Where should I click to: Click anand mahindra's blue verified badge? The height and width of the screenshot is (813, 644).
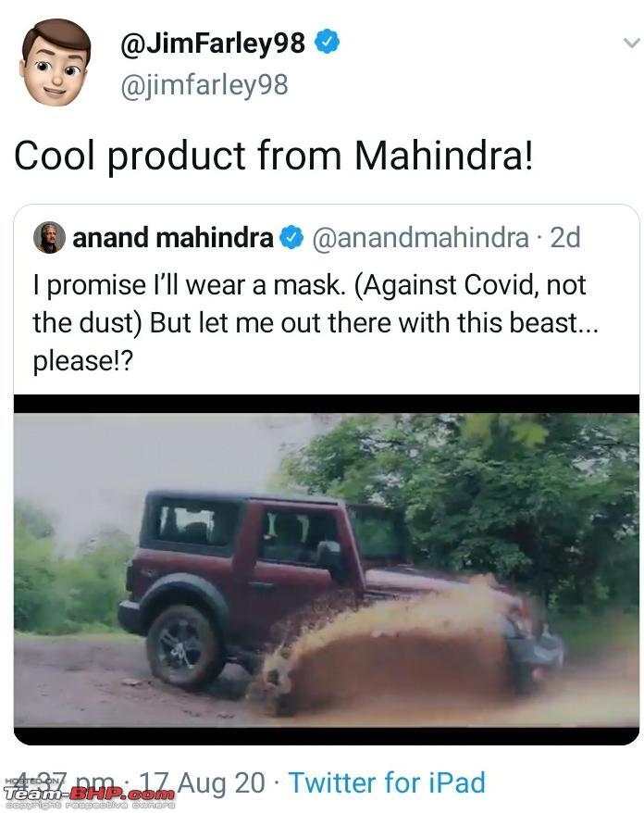pyautogui.click(x=291, y=238)
